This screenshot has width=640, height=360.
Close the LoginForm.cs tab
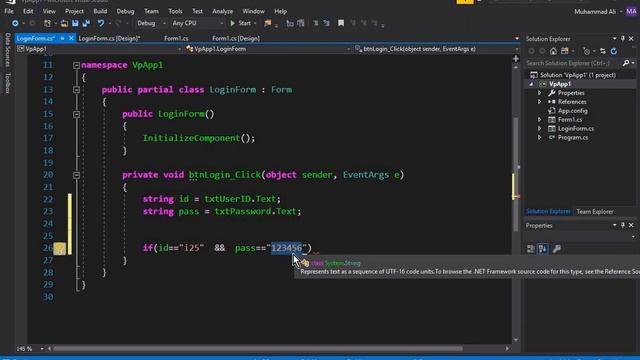click(71, 38)
